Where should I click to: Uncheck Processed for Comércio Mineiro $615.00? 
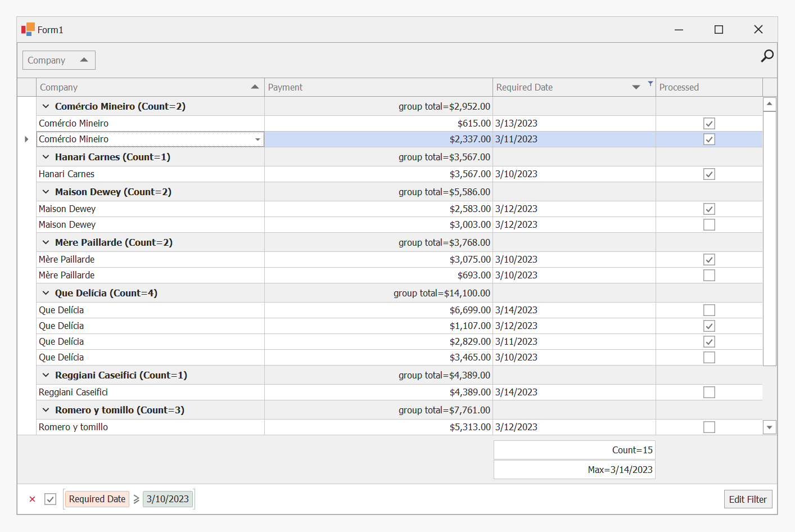[x=709, y=123]
